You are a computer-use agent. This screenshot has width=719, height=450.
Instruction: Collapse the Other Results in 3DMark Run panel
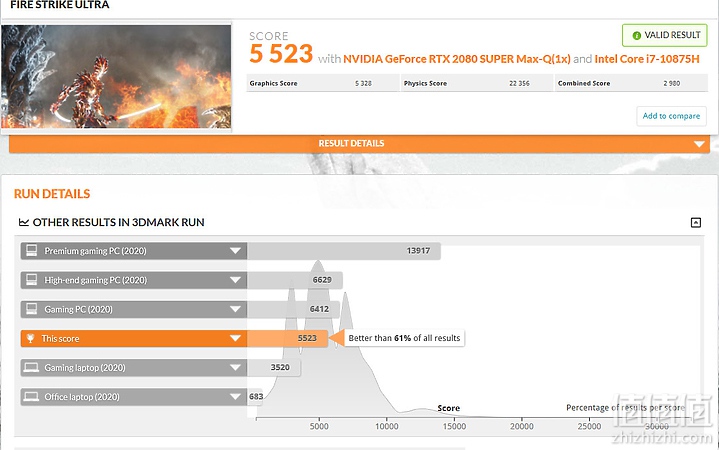(696, 222)
